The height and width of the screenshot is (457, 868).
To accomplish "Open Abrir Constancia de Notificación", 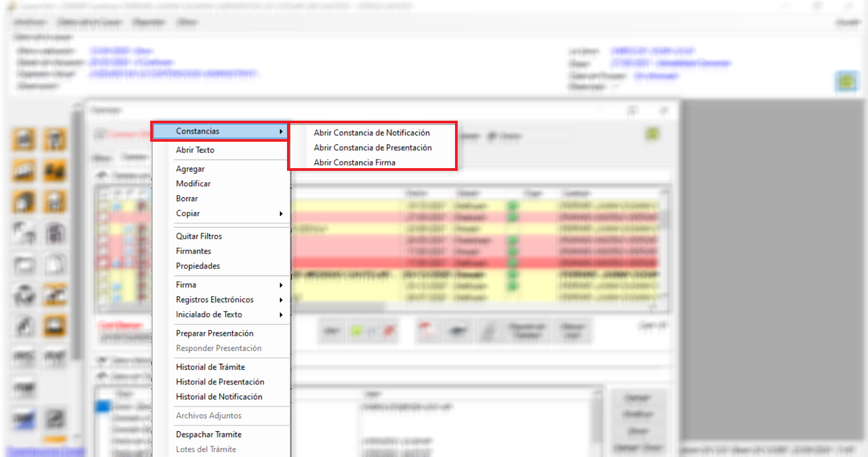I will [x=372, y=133].
